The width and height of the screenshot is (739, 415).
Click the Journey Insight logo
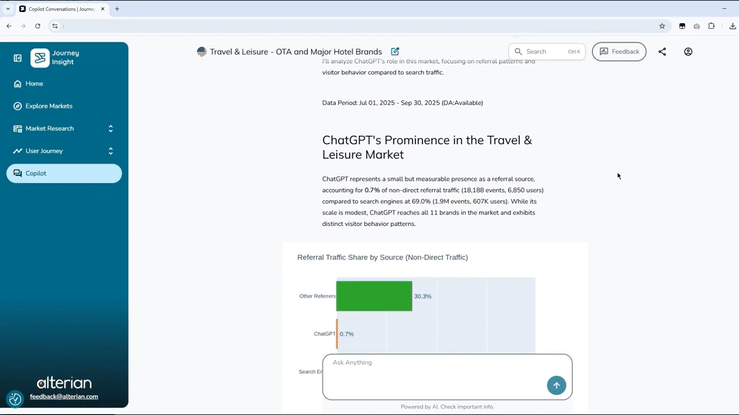pos(40,58)
